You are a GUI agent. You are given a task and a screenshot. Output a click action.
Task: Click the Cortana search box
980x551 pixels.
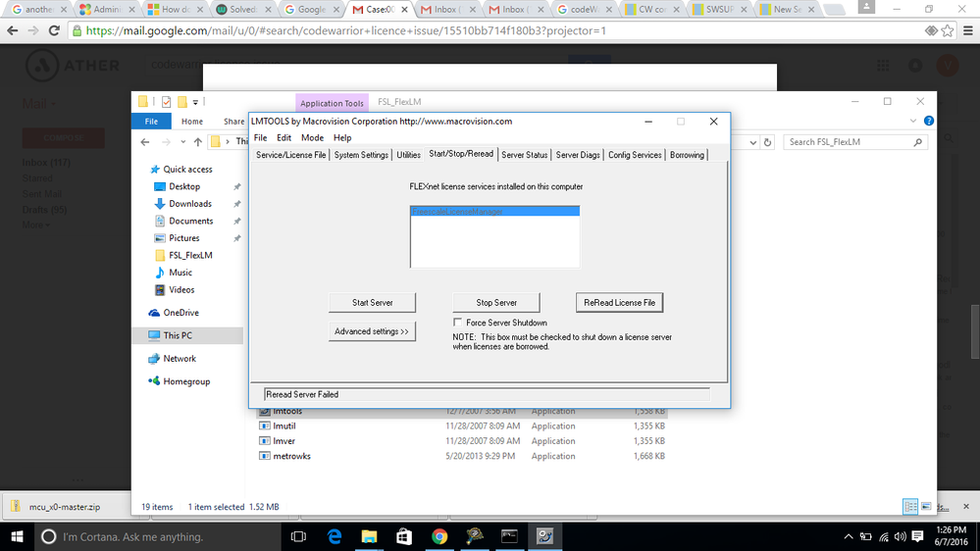pos(159,536)
